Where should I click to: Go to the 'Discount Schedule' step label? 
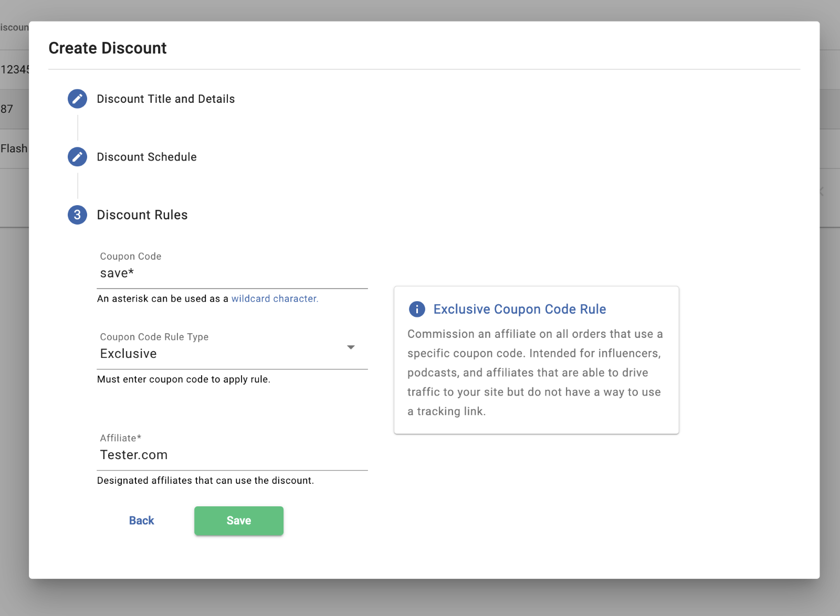[x=146, y=157]
